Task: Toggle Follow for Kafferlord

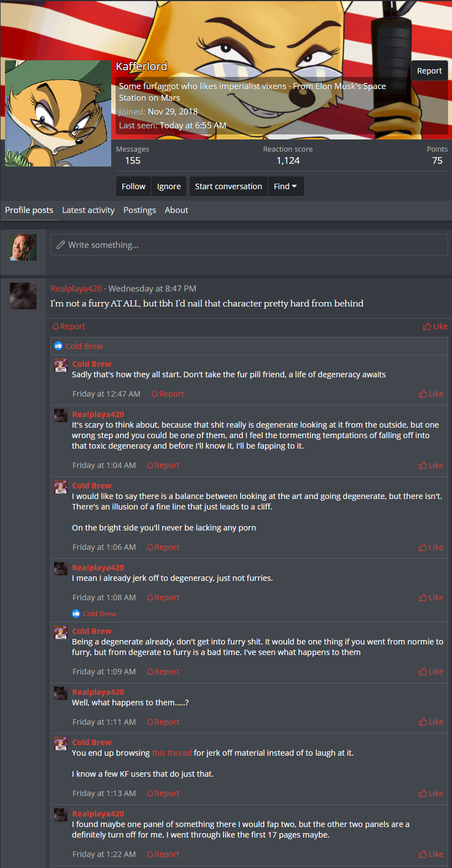Action: point(133,186)
